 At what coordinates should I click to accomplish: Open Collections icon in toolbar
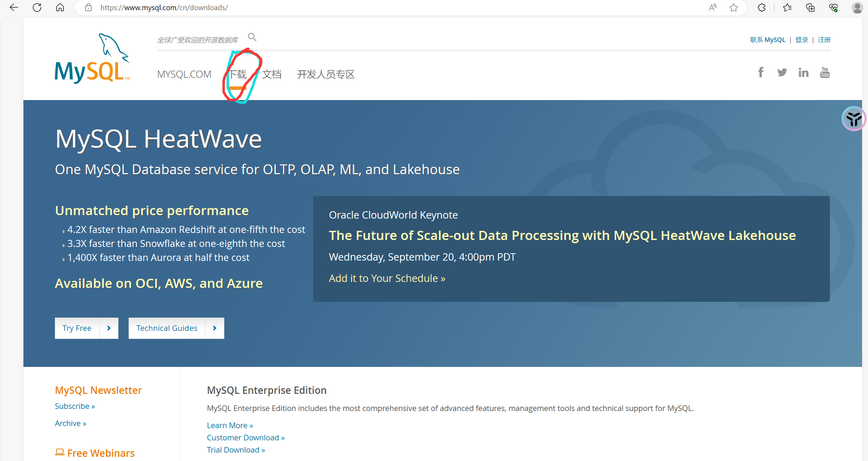[810, 7]
